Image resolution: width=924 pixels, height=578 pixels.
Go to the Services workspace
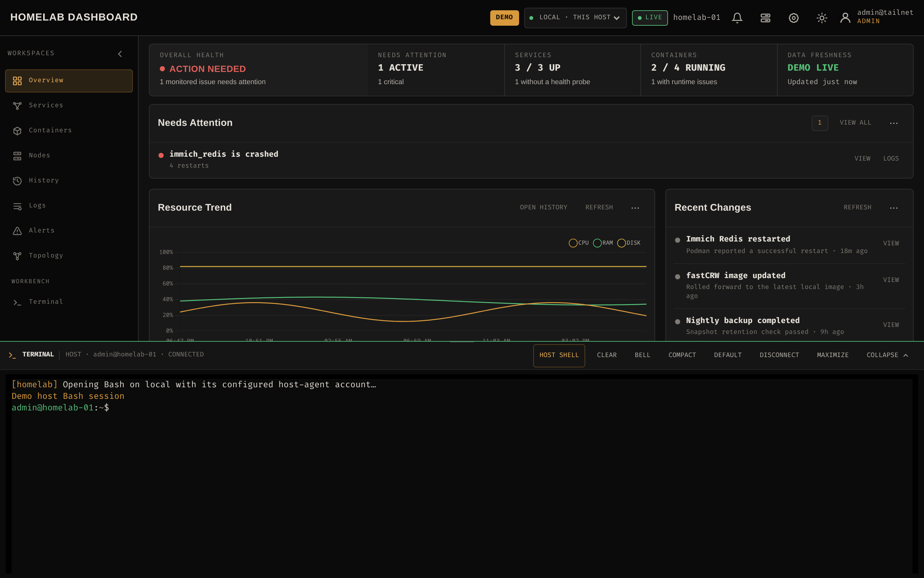coord(69,106)
